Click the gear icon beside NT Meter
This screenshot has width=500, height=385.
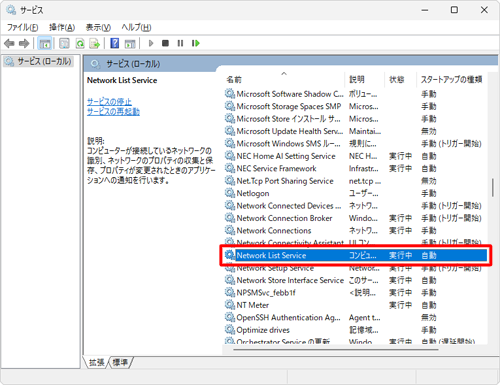coord(230,305)
